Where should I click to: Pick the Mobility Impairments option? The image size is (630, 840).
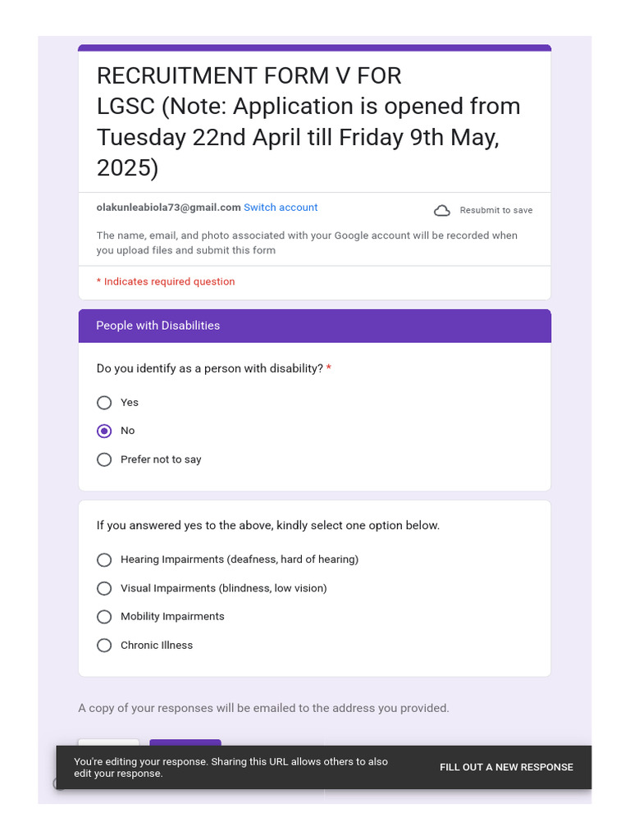[x=104, y=617]
